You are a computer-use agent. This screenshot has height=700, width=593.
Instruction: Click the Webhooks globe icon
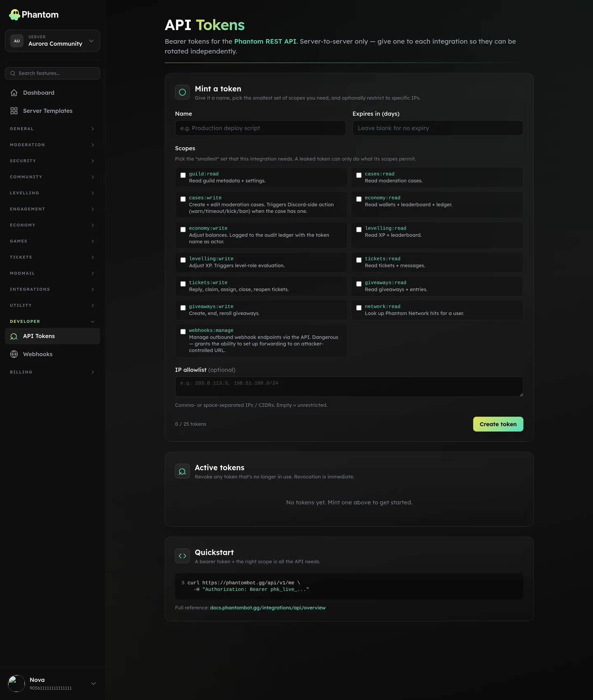tap(14, 354)
